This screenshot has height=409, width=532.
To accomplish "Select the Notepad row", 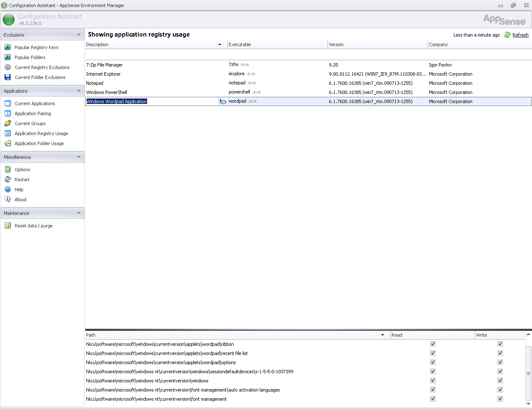I will pos(308,83).
